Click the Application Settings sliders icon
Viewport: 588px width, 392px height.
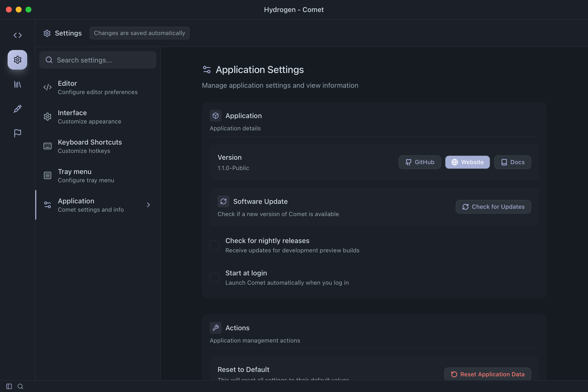pyautogui.click(x=207, y=70)
